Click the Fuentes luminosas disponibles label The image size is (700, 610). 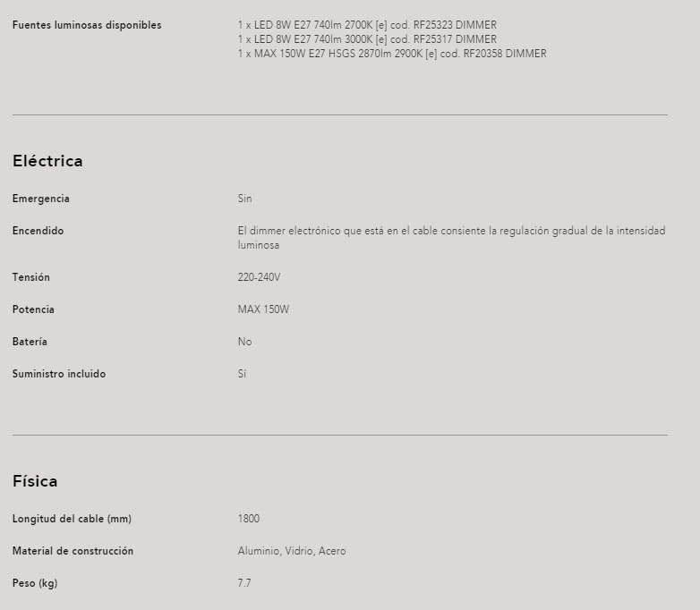[x=87, y=25]
